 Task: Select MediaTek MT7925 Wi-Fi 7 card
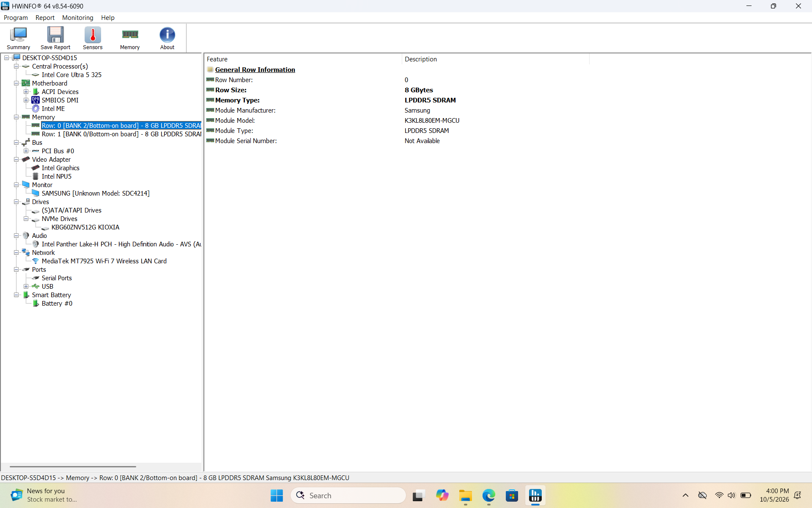pyautogui.click(x=104, y=261)
